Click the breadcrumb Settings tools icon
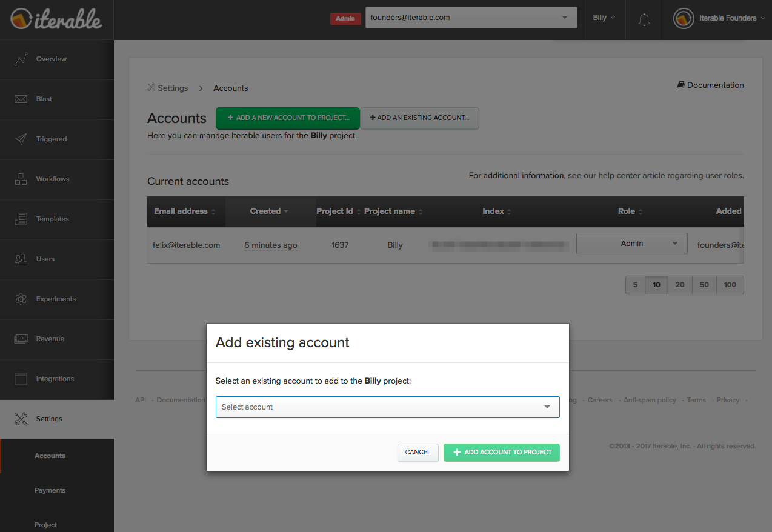The image size is (772, 532). coord(151,88)
